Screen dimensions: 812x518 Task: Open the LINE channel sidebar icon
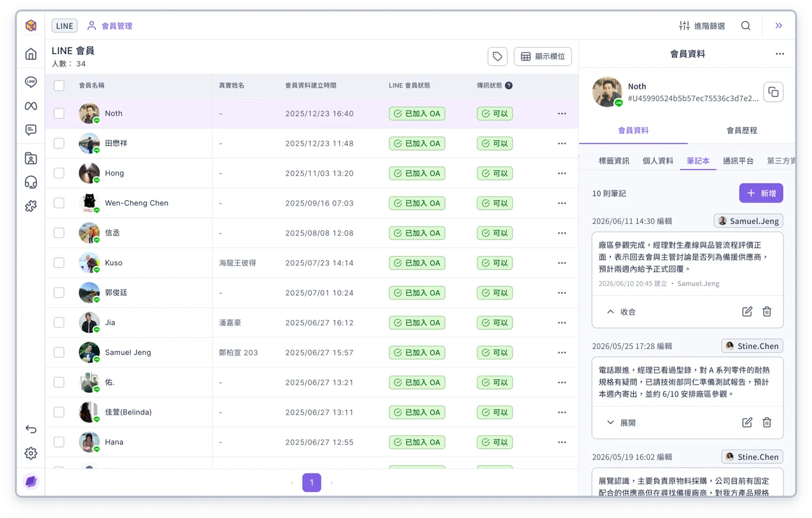point(31,82)
